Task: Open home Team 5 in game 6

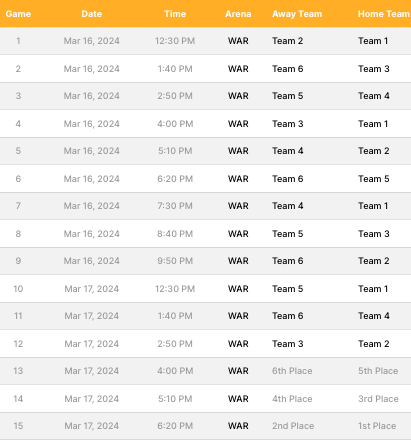Action: 374,179
